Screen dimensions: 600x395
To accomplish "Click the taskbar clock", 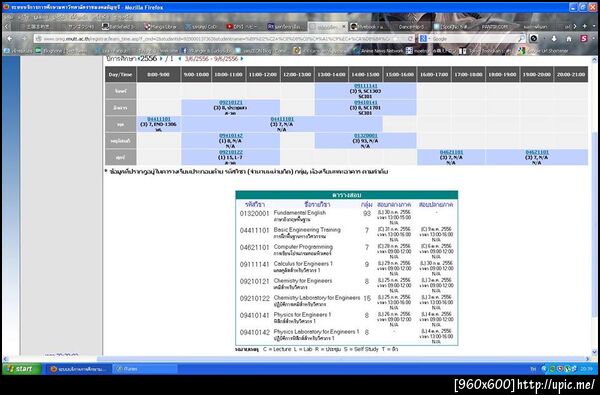I will coord(587,369).
